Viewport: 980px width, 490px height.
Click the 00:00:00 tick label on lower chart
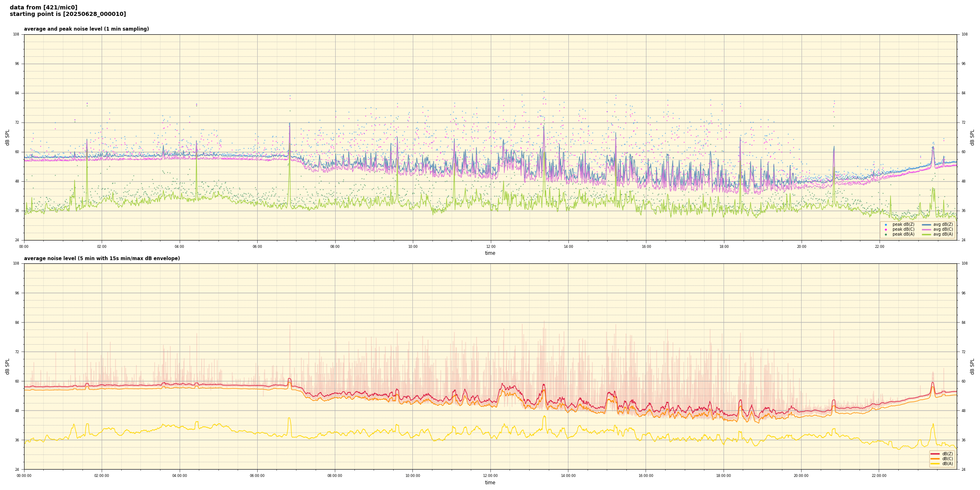24,476
